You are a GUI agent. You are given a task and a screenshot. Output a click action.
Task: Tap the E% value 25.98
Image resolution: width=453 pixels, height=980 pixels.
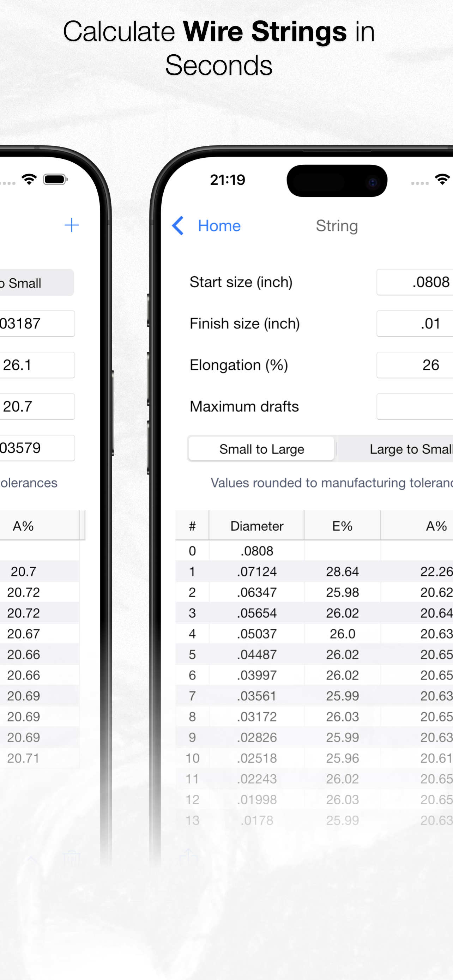(x=342, y=592)
